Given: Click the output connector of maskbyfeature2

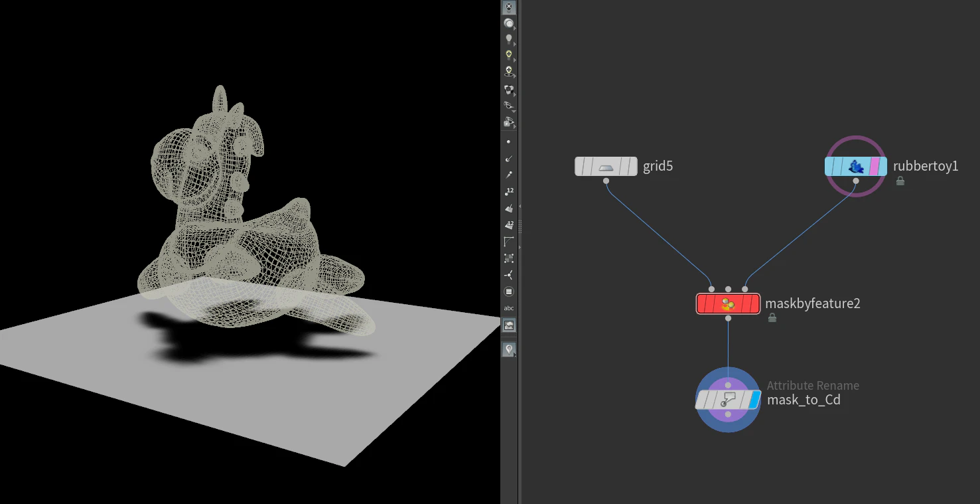Looking at the screenshot, I should [729, 319].
